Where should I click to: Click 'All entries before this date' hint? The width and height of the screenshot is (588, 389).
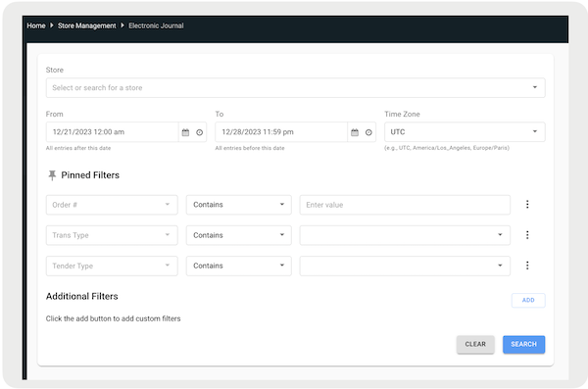(250, 148)
